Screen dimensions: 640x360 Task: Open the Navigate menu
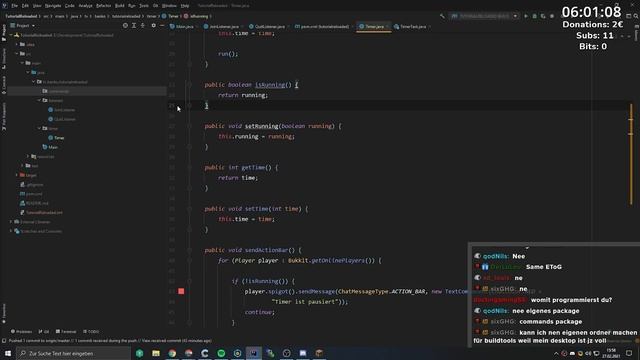pos(53,6)
